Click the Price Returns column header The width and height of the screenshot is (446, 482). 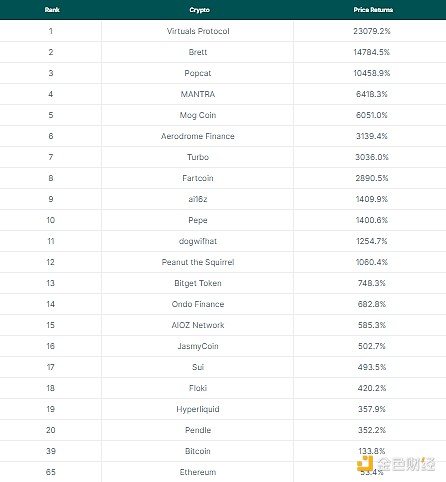tap(373, 10)
